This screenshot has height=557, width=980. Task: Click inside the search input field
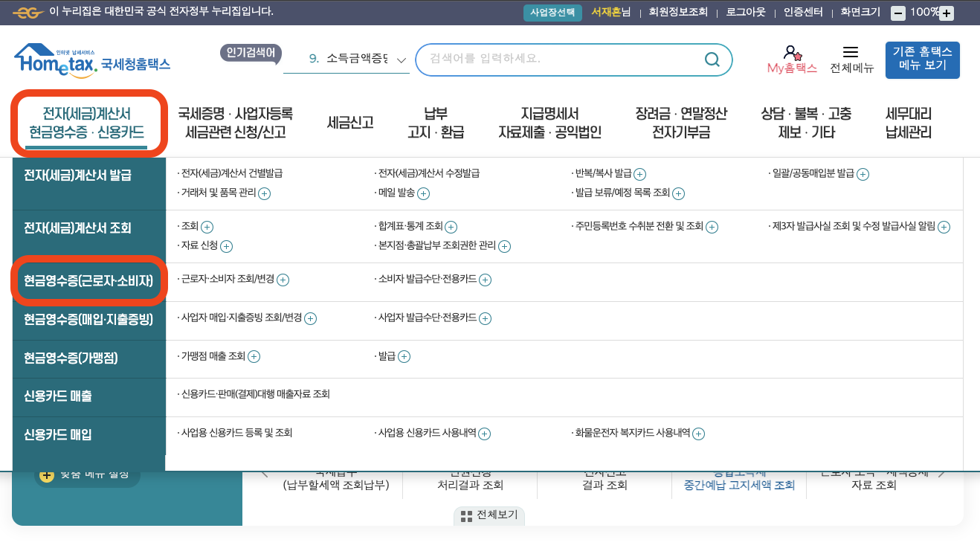point(558,59)
